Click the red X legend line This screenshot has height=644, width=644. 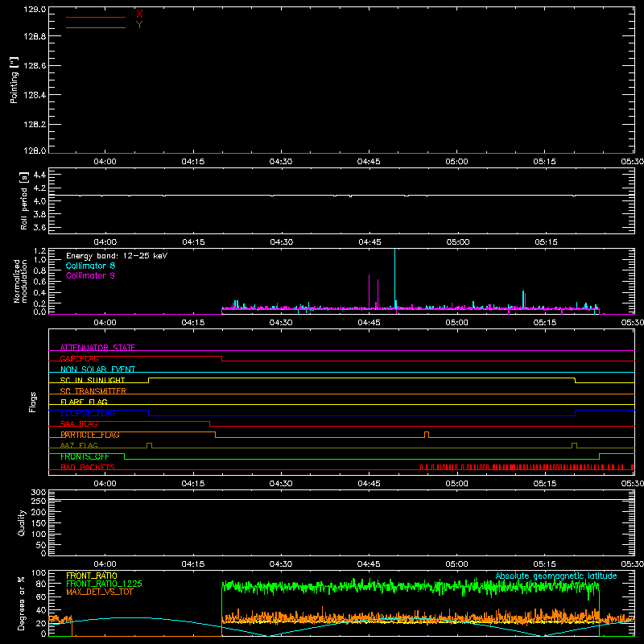[96, 17]
